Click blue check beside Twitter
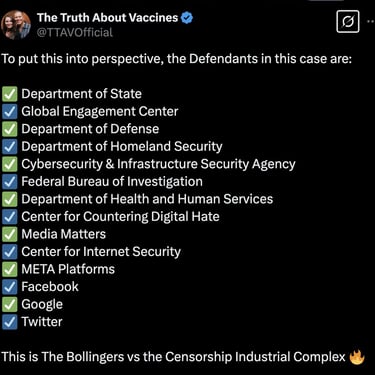 pyautogui.click(x=10, y=322)
